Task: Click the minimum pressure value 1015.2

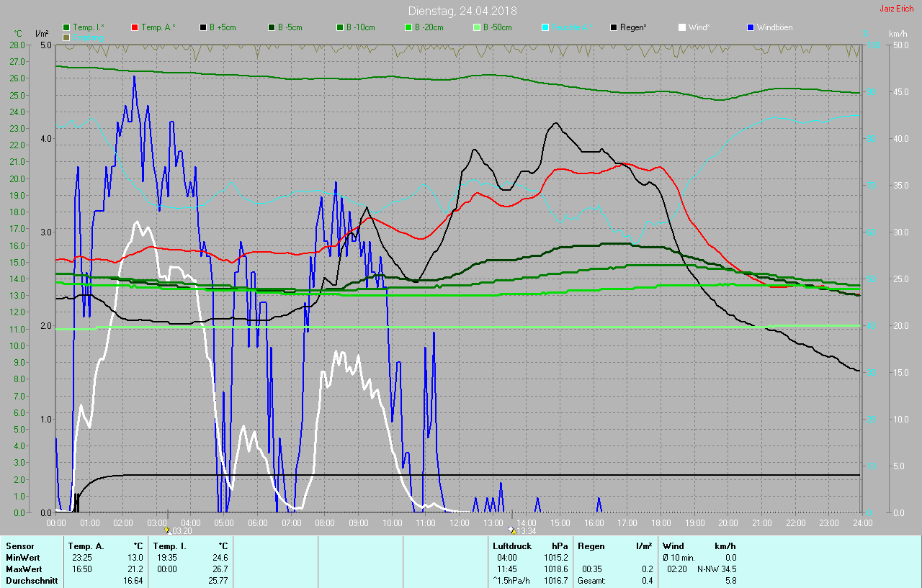Action: coord(555,558)
